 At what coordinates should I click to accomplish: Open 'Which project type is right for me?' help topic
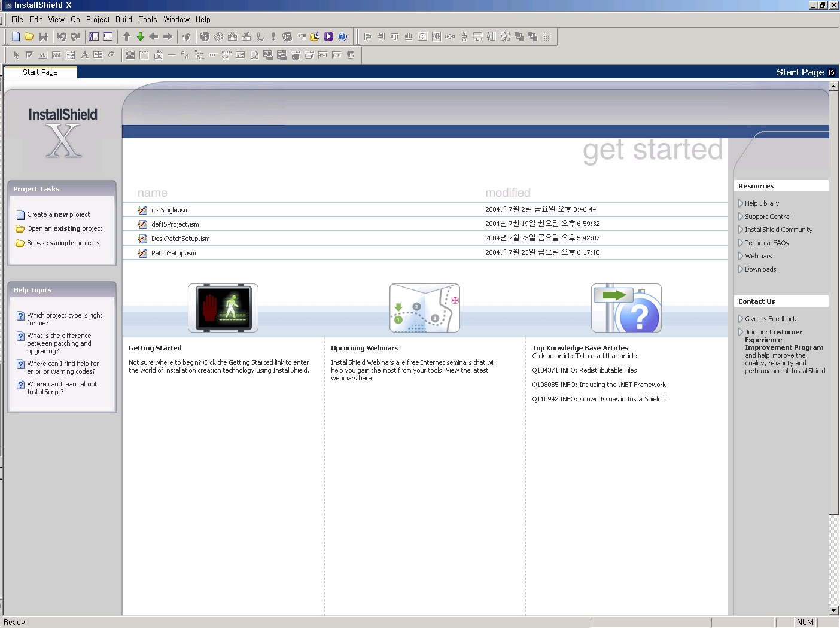[65, 319]
